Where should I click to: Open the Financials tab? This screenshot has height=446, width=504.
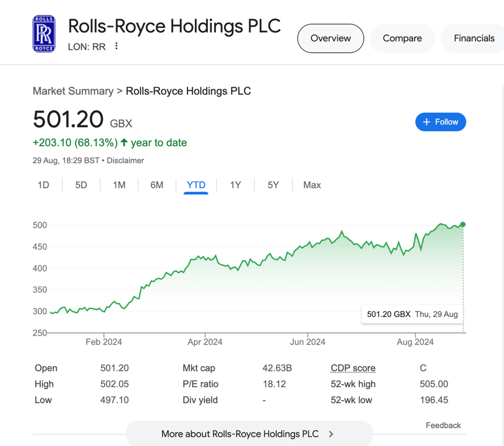[x=474, y=38]
